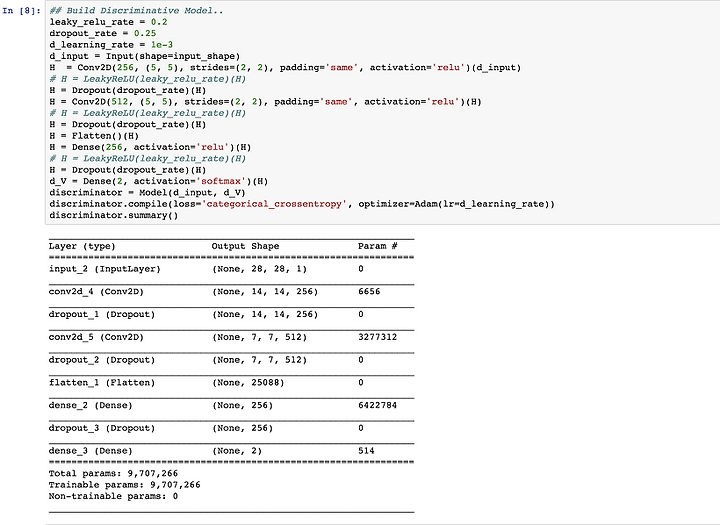Image resolution: width=720 pixels, height=525 pixels.
Task: Click the 'Trainable params: 9,707,266' line
Action: click(124, 485)
